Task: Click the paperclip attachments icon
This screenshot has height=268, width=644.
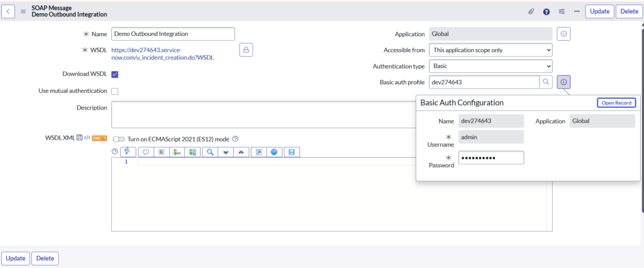Action: pyautogui.click(x=531, y=11)
